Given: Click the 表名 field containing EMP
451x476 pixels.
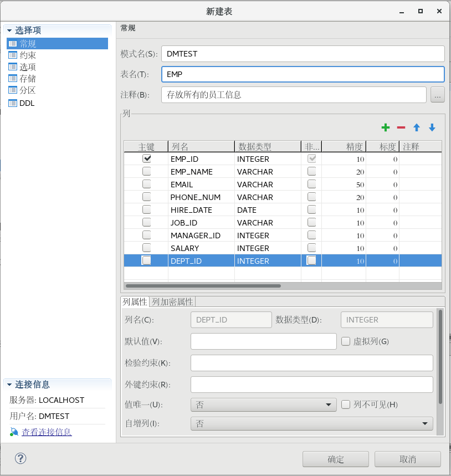Looking at the screenshot, I should click(302, 74).
